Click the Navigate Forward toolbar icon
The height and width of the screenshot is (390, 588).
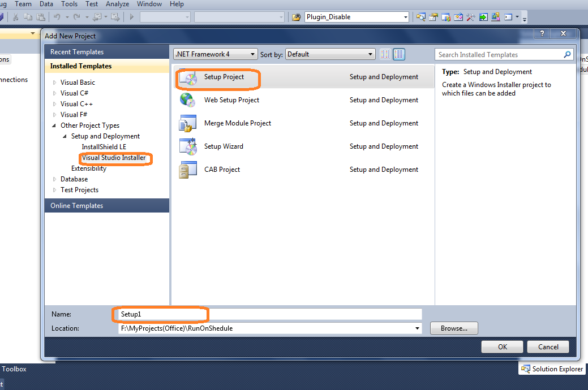115,17
